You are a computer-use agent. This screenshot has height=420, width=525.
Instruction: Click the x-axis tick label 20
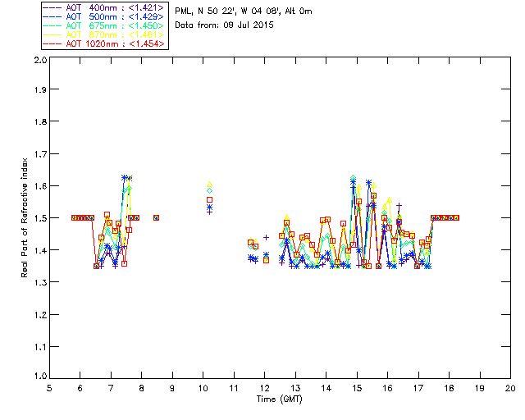point(510,388)
